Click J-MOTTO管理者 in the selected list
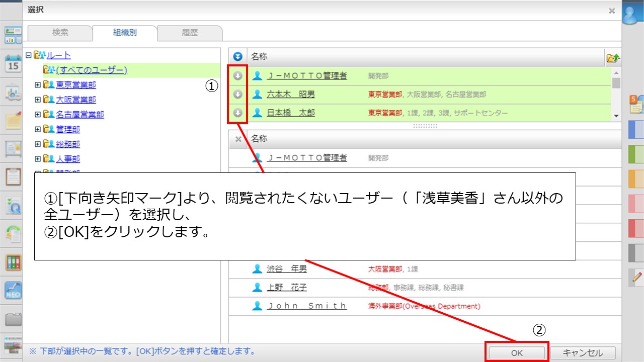This screenshot has height=362, width=644. [x=306, y=158]
